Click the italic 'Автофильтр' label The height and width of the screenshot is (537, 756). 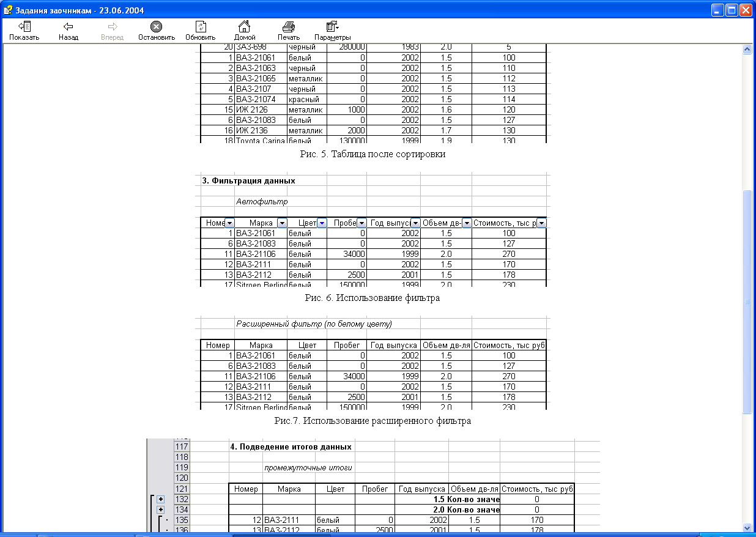262,201
